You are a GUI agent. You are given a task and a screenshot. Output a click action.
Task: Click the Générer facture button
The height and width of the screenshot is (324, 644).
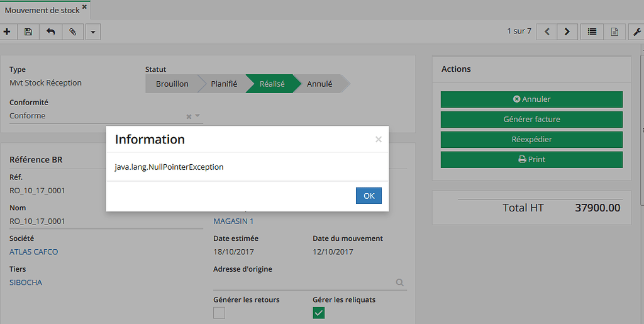pos(531,120)
